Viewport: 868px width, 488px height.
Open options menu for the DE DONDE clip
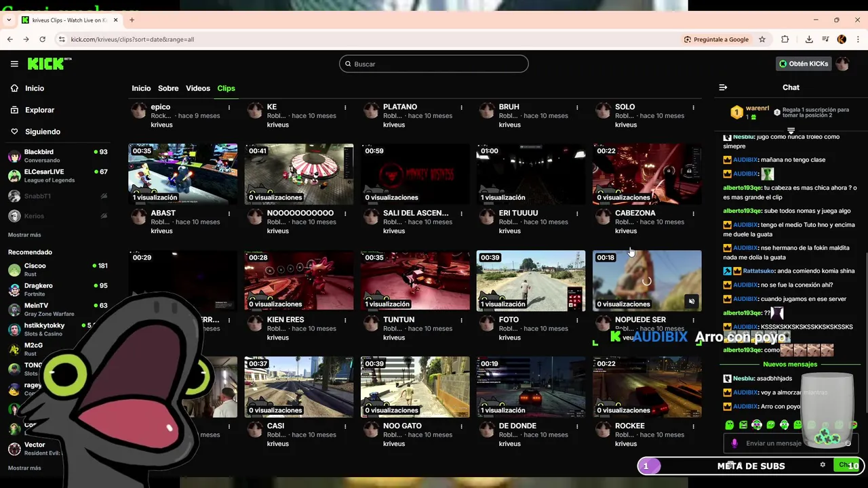pos(577,426)
